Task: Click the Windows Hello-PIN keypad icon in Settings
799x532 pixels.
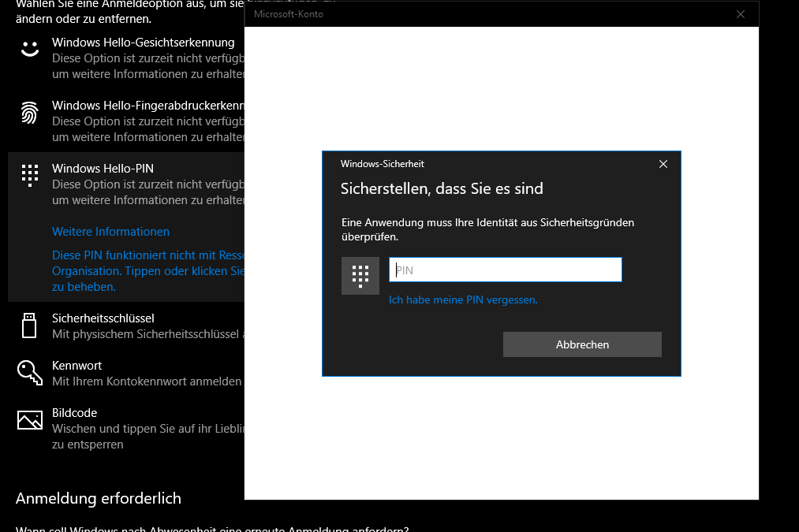Action: pyautogui.click(x=29, y=175)
